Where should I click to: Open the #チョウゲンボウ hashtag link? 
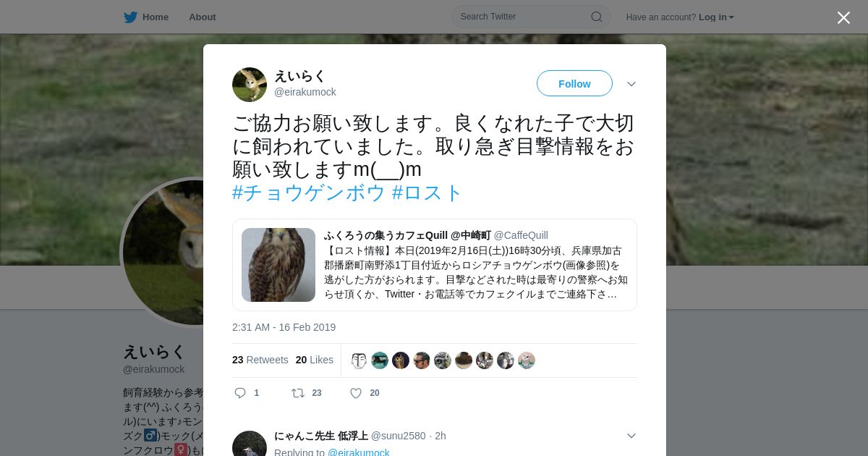click(309, 193)
